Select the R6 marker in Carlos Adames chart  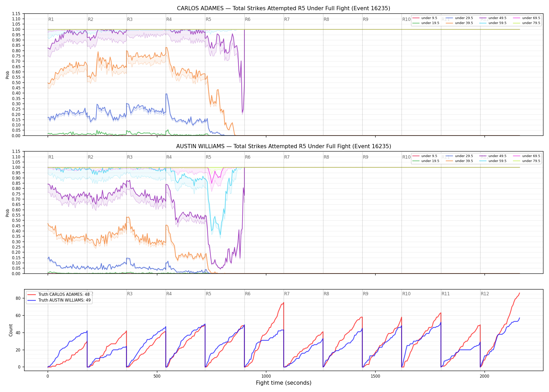248,19
